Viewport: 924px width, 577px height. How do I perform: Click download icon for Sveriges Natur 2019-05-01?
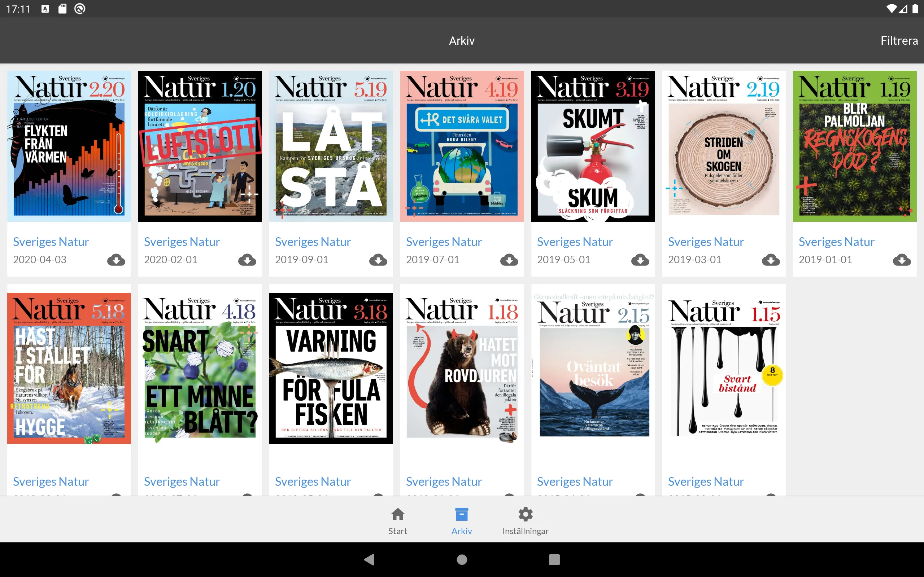tap(639, 260)
